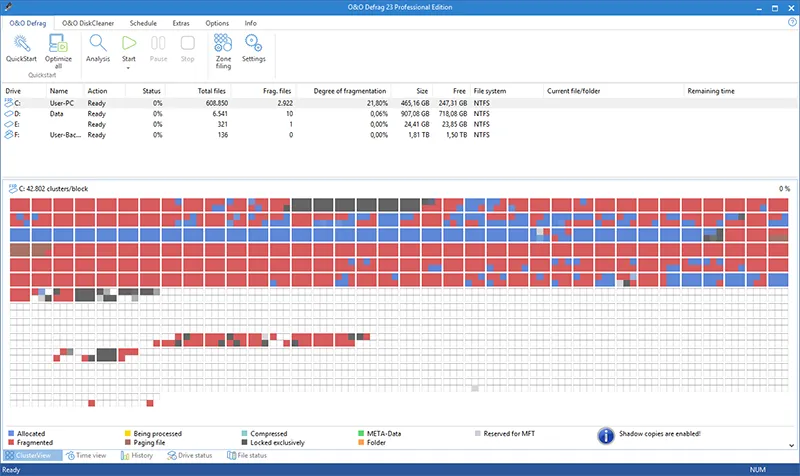Click the C: drive icon in cluster view
Screen dimensions: 800x476
(x=13, y=189)
